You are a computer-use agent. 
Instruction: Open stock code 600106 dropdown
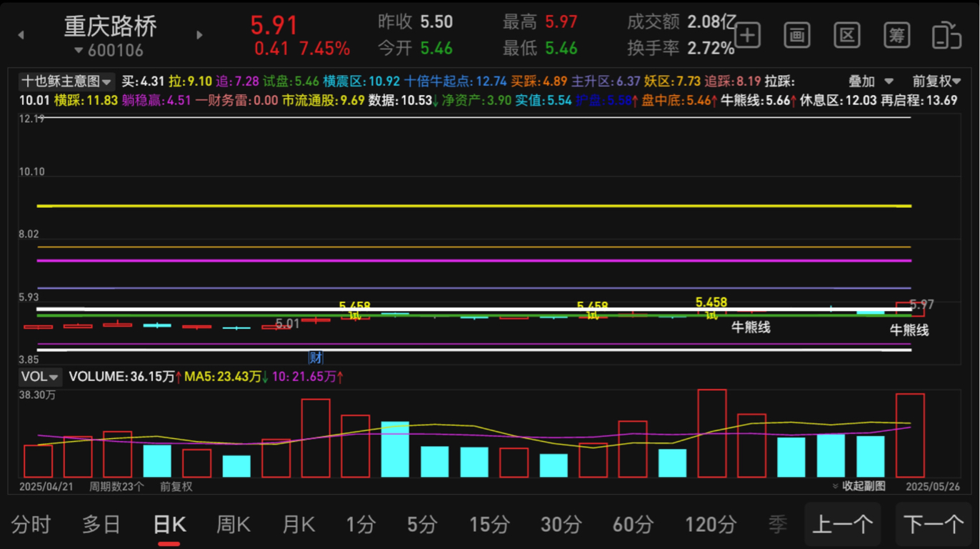pyautogui.click(x=109, y=51)
